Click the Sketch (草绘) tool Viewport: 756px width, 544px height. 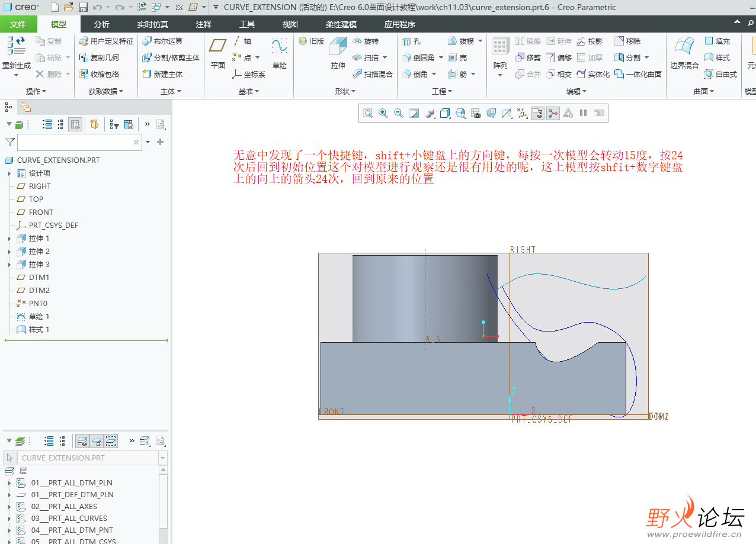click(x=279, y=53)
